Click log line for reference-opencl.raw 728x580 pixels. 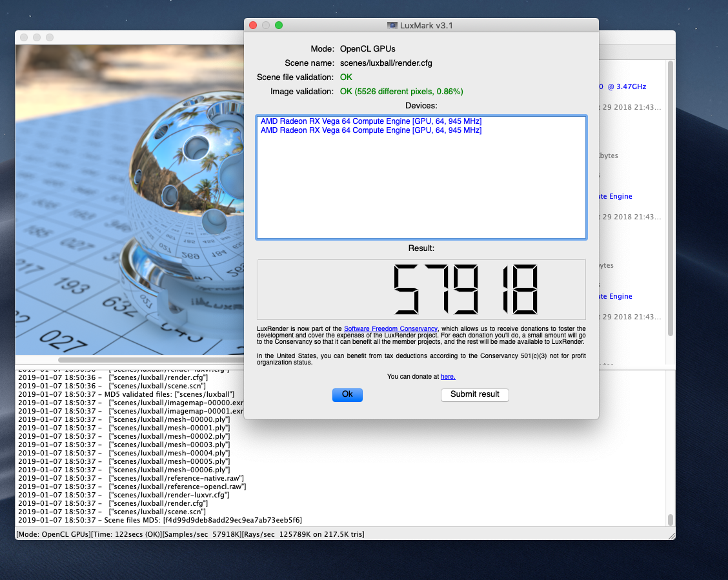click(x=132, y=486)
